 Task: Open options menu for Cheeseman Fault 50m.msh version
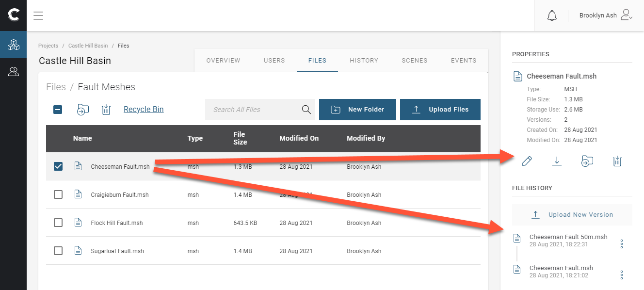[622, 244]
